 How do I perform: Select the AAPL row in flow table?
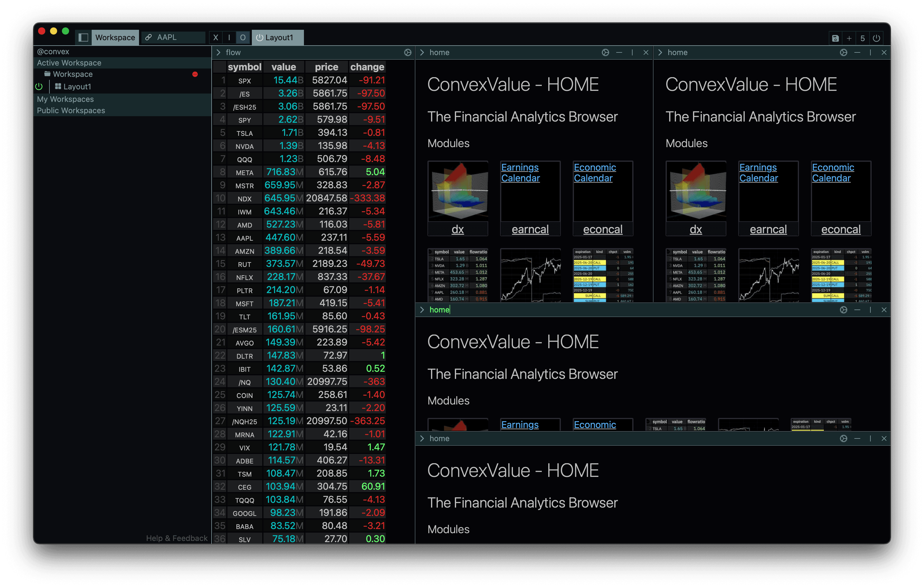click(x=299, y=237)
